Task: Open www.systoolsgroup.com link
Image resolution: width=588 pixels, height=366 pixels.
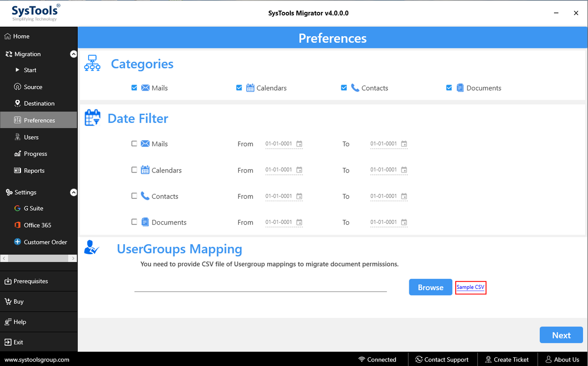Action: coord(37,360)
